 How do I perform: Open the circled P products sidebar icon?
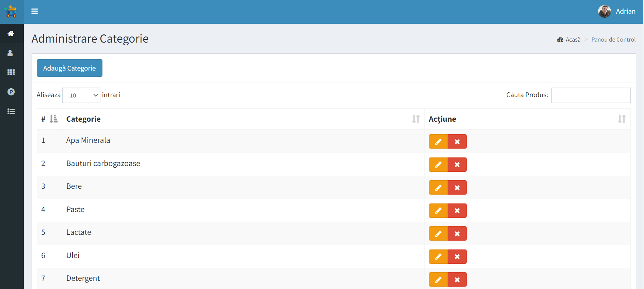coord(11,92)
